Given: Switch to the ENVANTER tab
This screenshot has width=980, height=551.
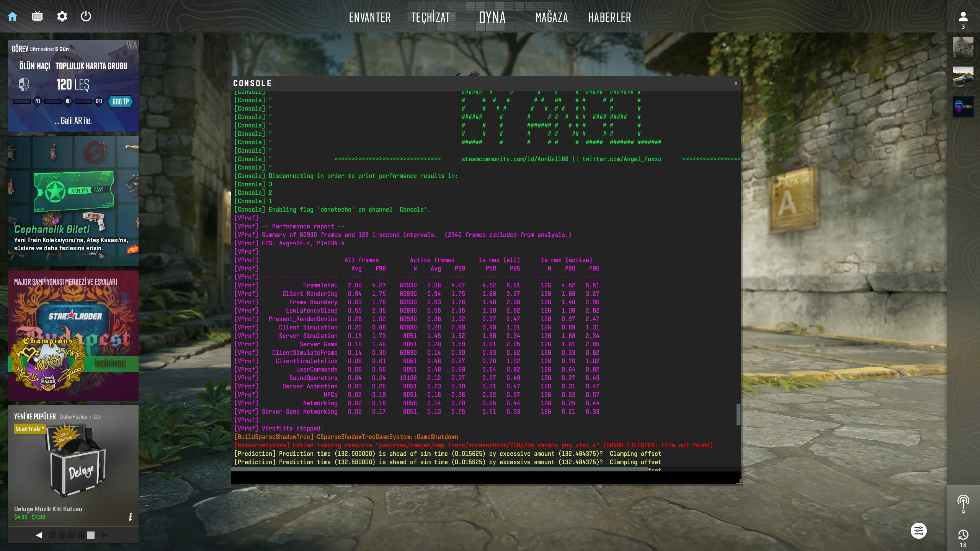Looking at the screenshot, I should (370, 17).
